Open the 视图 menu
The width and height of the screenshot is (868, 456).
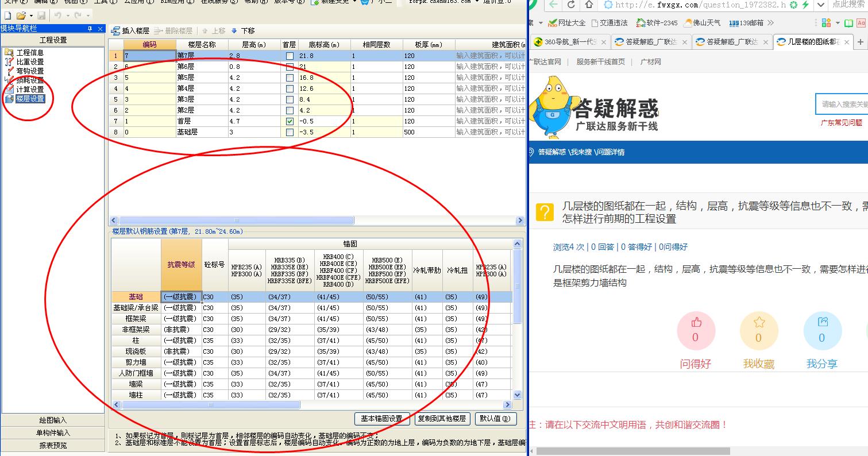point(75,2)
